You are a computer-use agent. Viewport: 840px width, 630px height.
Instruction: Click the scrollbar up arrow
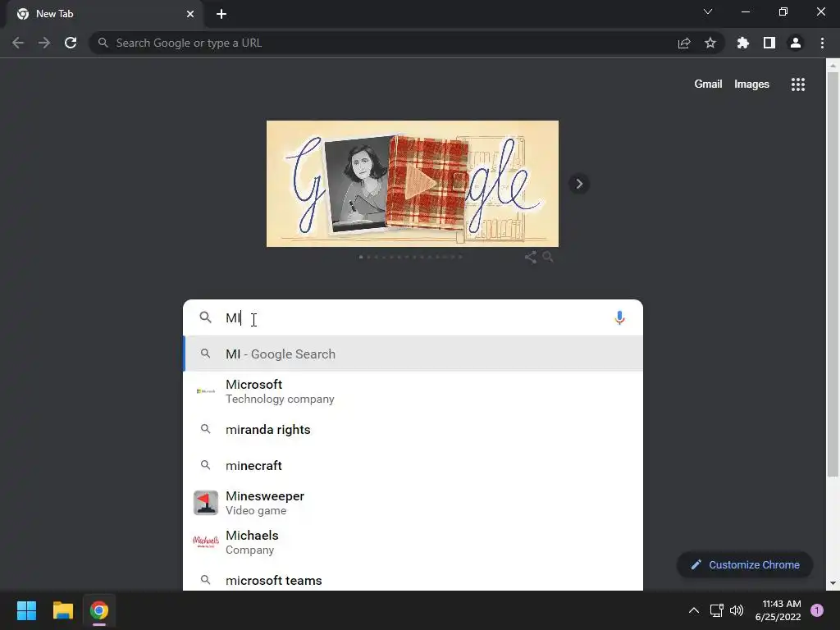(833, 66)
